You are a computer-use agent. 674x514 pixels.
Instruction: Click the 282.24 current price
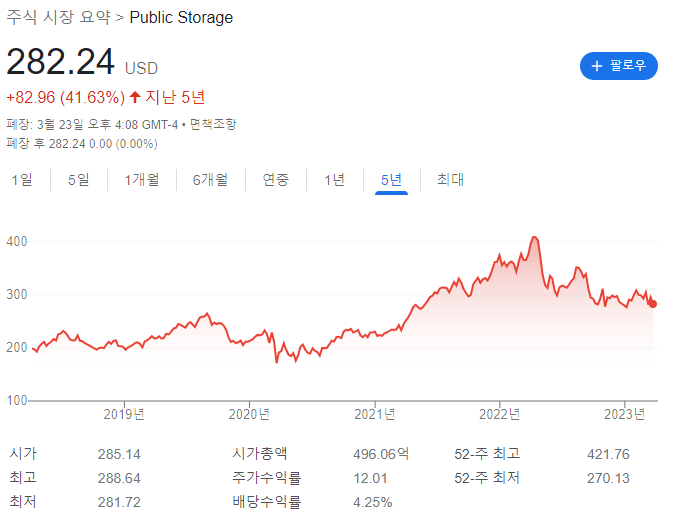click(61, 62)
